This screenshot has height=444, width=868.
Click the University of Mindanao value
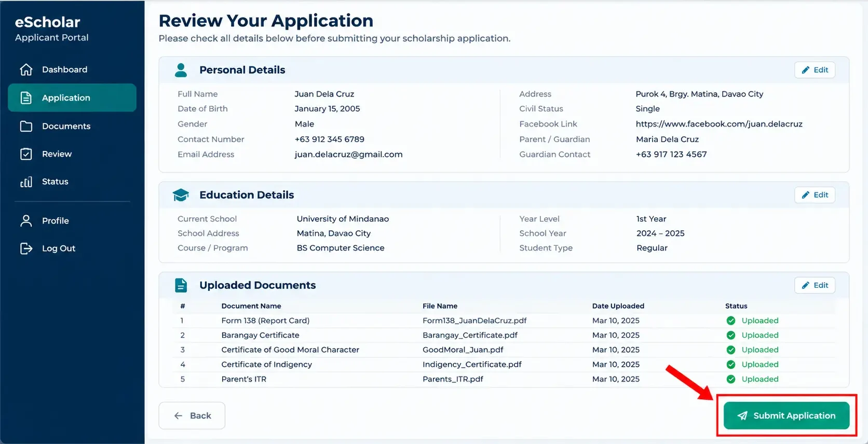pyautogui.click(x=343, y=219)
